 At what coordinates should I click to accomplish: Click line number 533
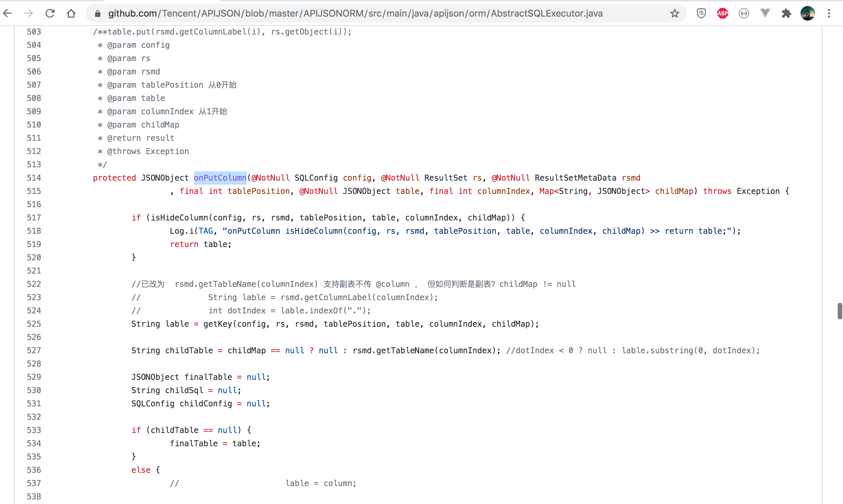coord(34,430)
